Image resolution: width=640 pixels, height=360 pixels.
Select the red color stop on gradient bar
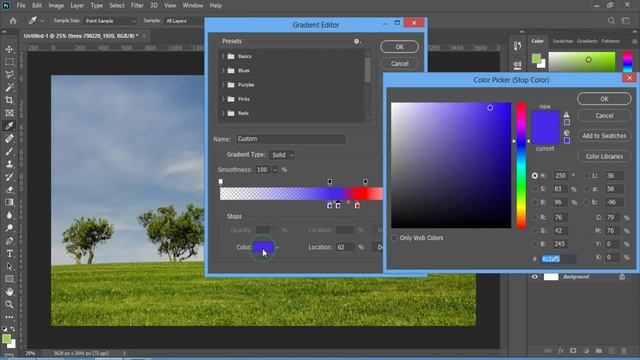(357, 205)
